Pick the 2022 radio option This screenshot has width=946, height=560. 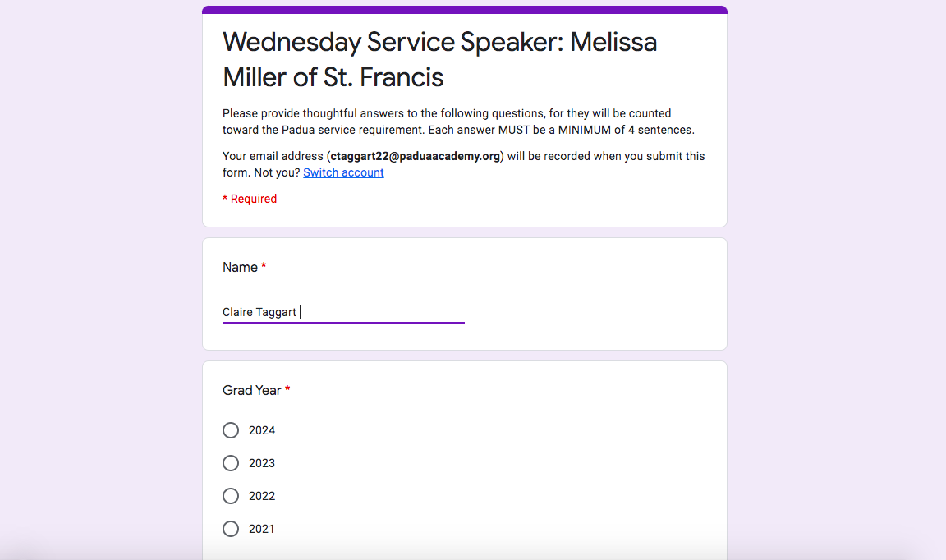[x=231, y=496]
